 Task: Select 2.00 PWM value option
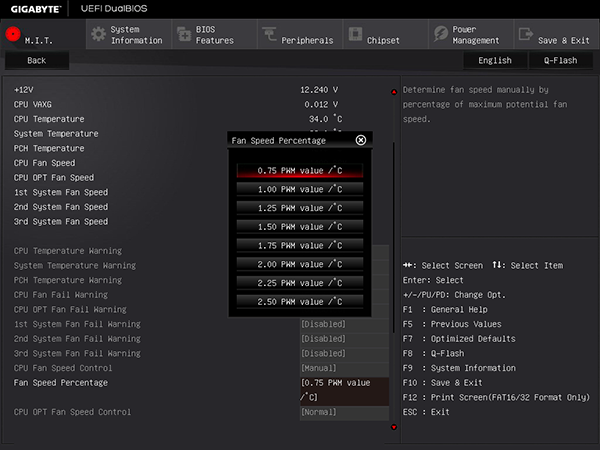(300, 264)
